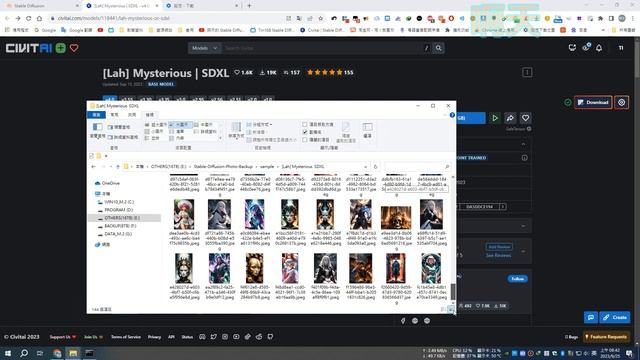This screenshot has height=360, width=640.
Task: Click the Follow button on creator card
Action: point(518,279)
